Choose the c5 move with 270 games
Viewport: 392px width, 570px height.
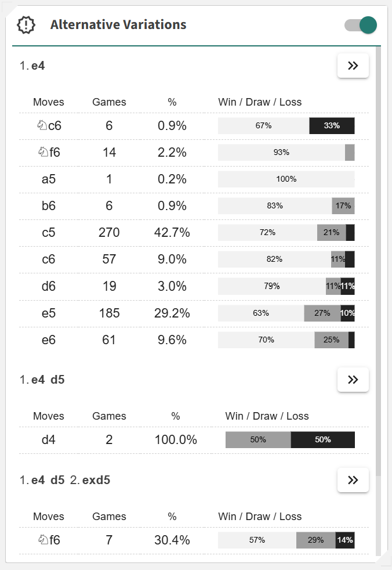[x=49, y=233]
